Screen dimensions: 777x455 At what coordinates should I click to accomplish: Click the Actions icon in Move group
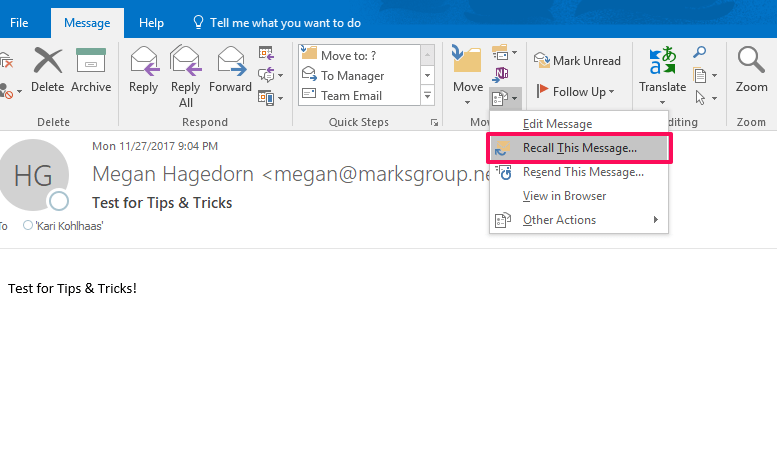(x=500, y=98)
